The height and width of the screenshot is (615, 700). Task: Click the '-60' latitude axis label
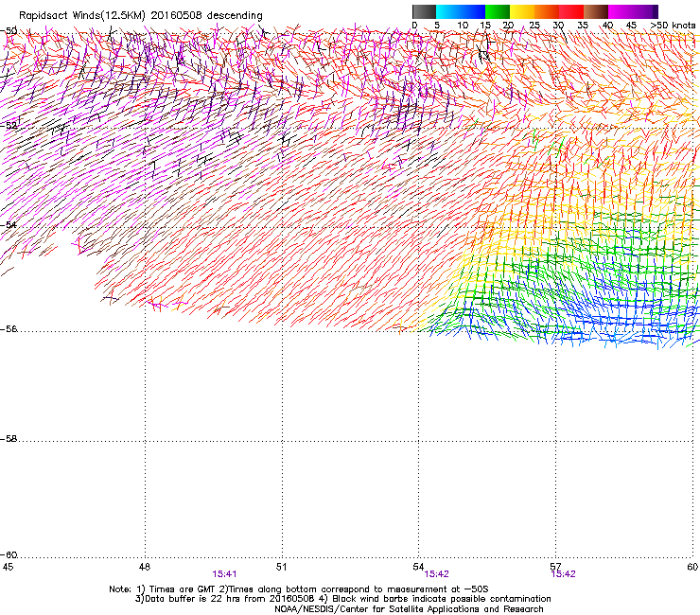tap(9, 555)
